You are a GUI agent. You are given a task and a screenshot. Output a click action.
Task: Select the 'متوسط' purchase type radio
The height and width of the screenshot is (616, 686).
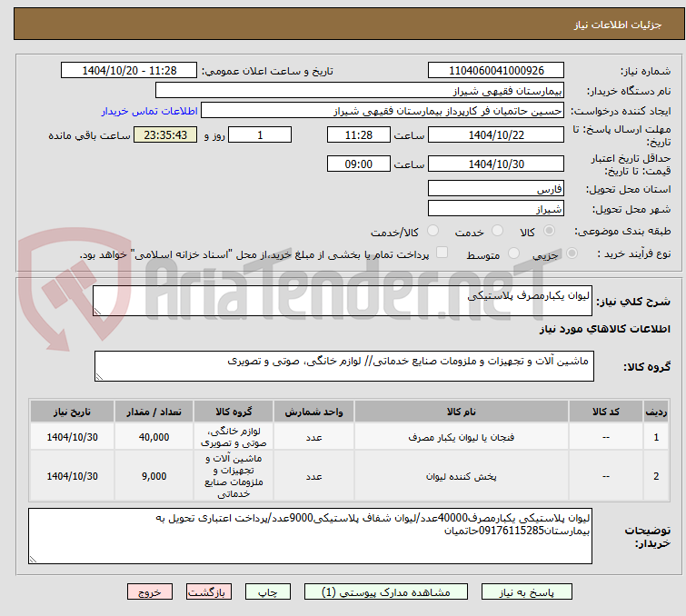pyautogui.click(x=513, y=253)
